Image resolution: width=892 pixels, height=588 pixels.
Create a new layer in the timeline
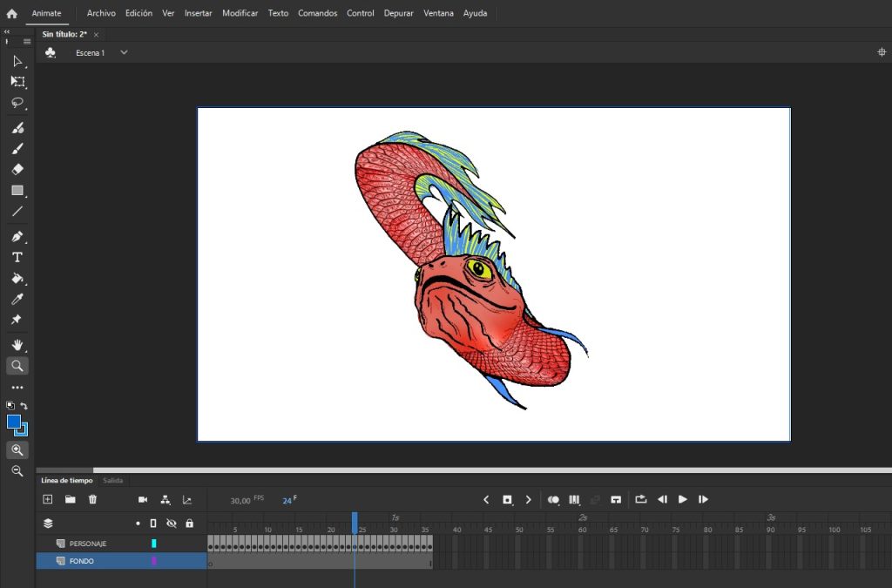pos(47,499)
